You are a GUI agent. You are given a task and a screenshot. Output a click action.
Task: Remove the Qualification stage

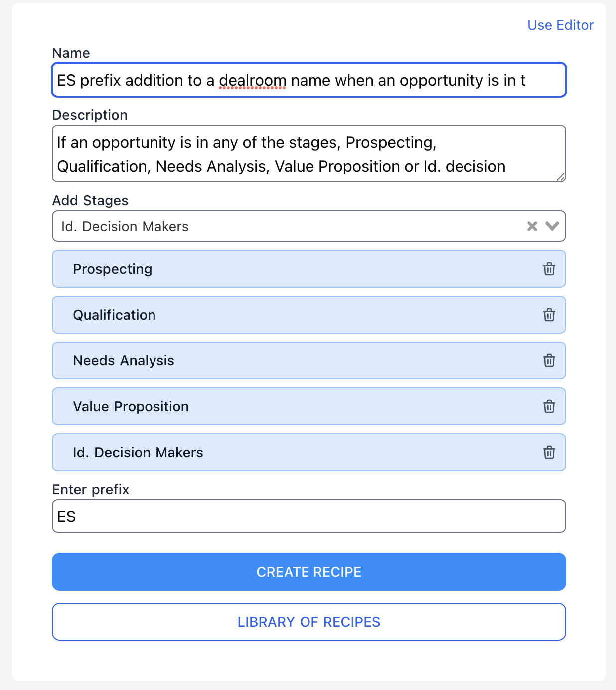[x=549, y=315]
